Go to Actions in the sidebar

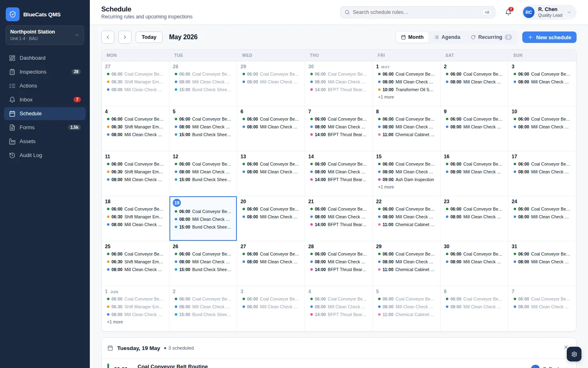45,86
